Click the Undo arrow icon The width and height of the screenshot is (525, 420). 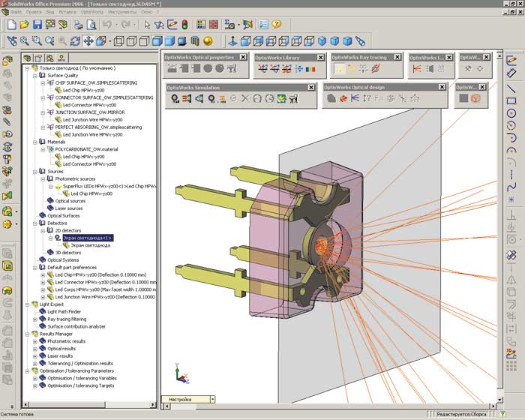107,24
